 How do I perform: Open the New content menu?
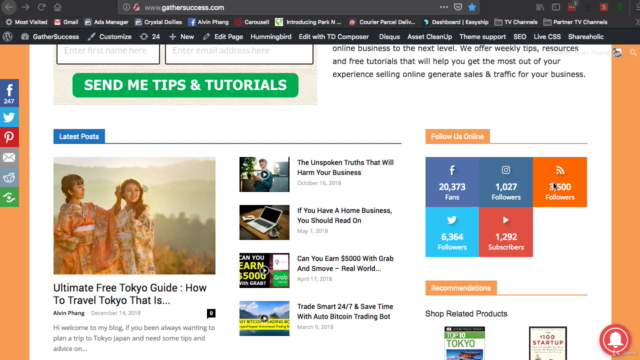(x=182, y=37)
